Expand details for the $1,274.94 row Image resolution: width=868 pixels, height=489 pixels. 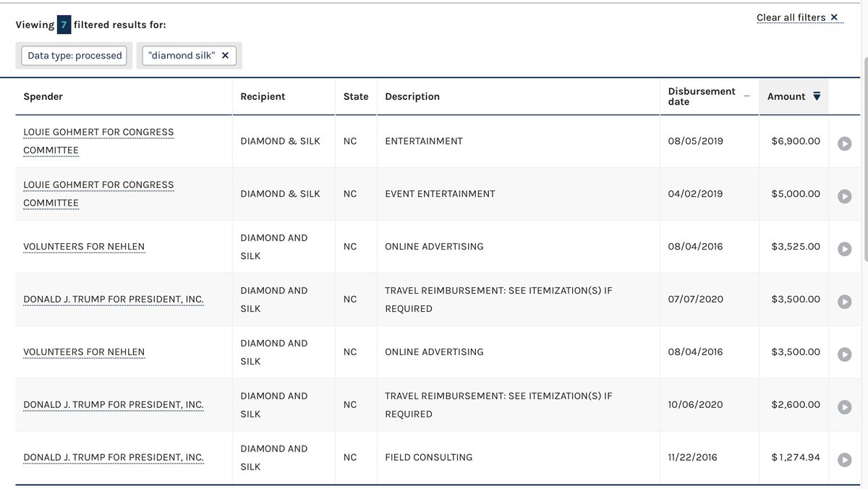844,460
